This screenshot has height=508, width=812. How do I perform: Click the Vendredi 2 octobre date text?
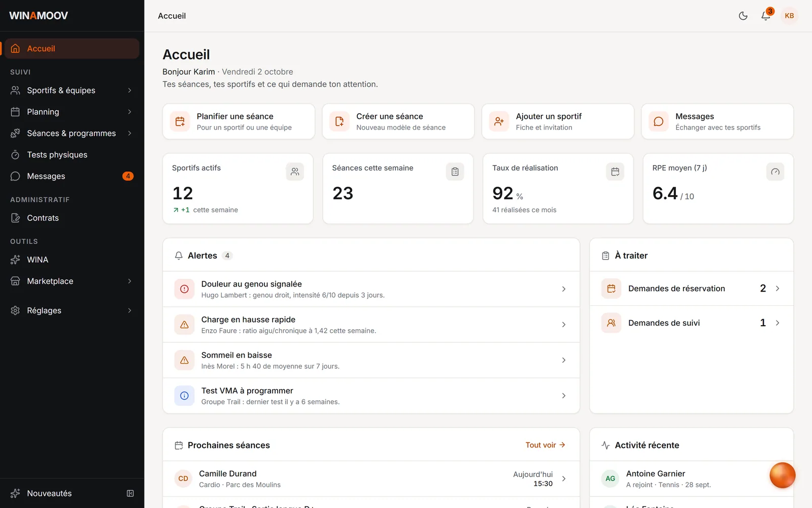(x=257, y=72)
